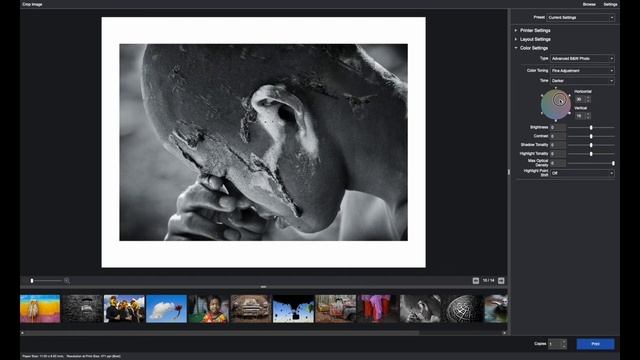Image resolution: width=640 pixels, height=360 pixels.
Task: Select the black-and-white monk portrait thumbnail
Action: (x=420, y=309)
